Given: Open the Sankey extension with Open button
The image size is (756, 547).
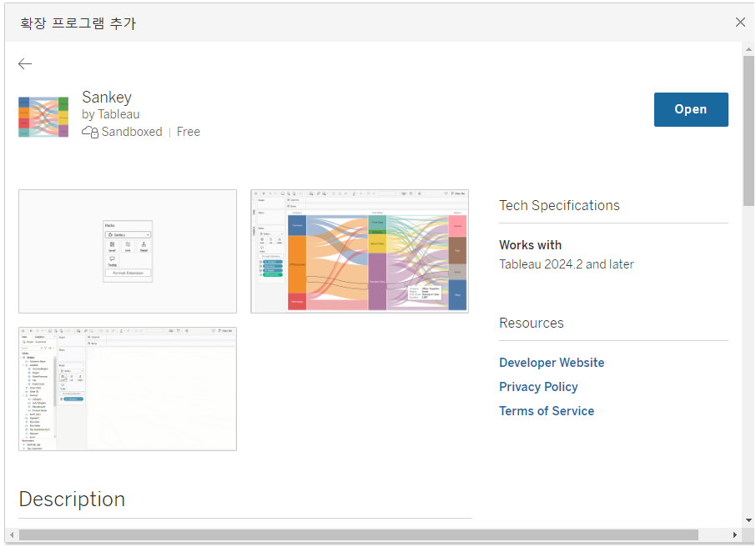Looking at the screenshot, I should 691,109.
